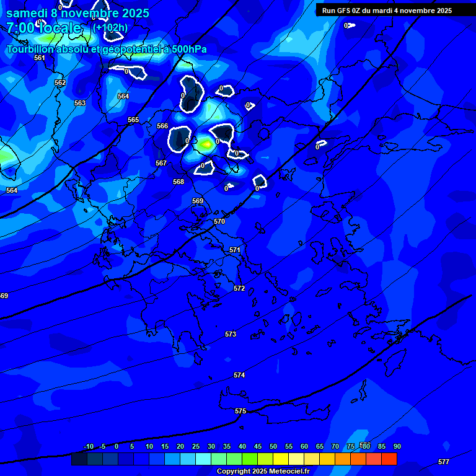The width and height of the screenshot is (476, 476).
Task: Click the (+102h) forecast offset label
Action: (x=110, y=28)
